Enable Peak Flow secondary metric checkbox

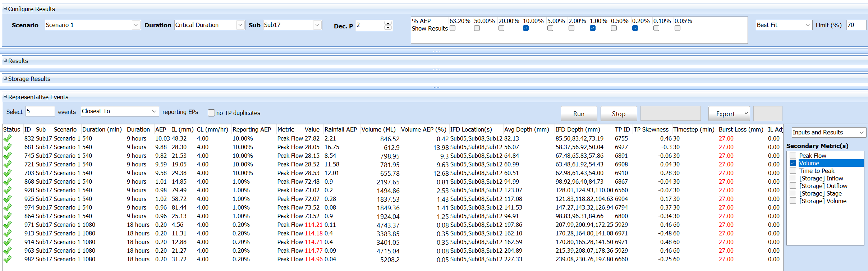coord(793,156)
